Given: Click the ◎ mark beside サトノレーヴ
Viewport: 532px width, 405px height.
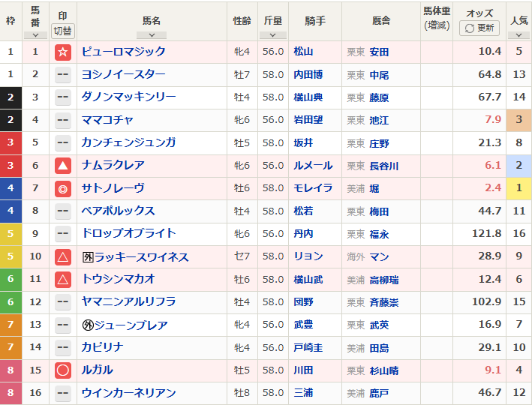Looking at the screenshot, I should pyautogui.click(x=63, y=189).
